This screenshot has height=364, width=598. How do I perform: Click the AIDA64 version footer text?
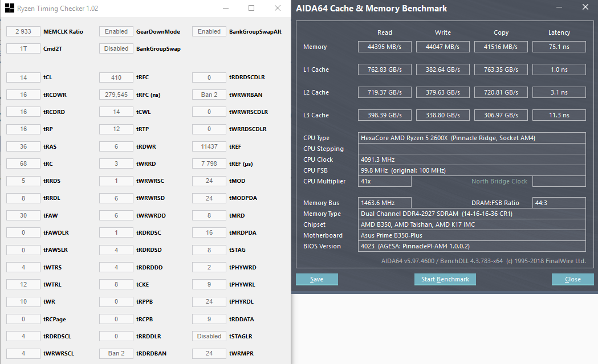click(x=483, y=261)
